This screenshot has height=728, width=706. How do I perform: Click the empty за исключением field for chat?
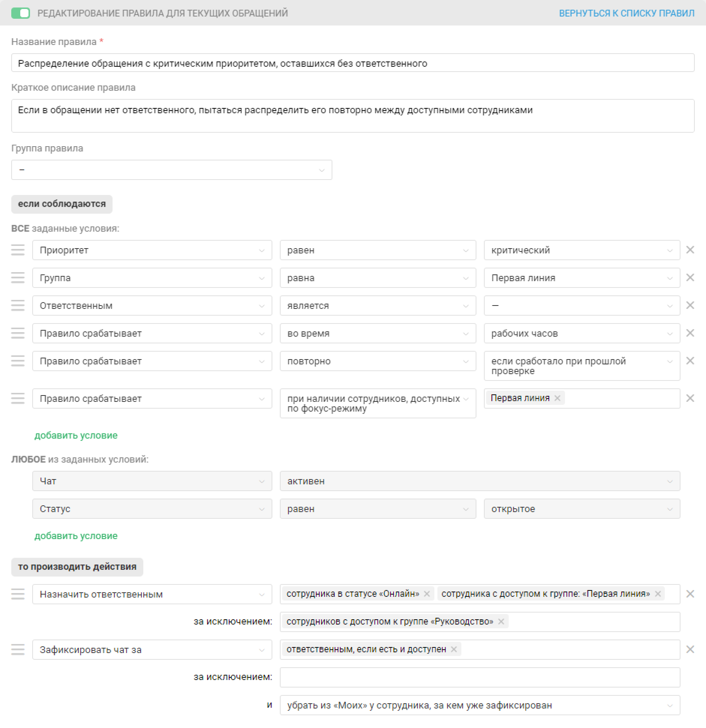click(x=480, y=677)
